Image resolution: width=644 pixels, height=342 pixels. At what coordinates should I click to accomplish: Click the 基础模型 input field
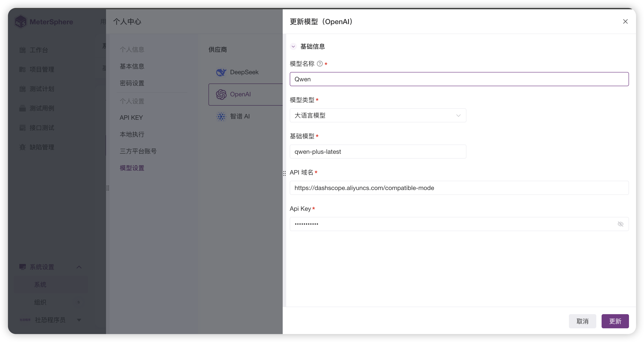point(378,152)
